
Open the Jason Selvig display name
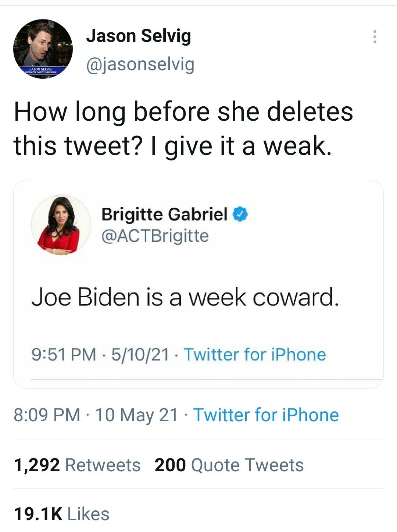pos(139,36)
